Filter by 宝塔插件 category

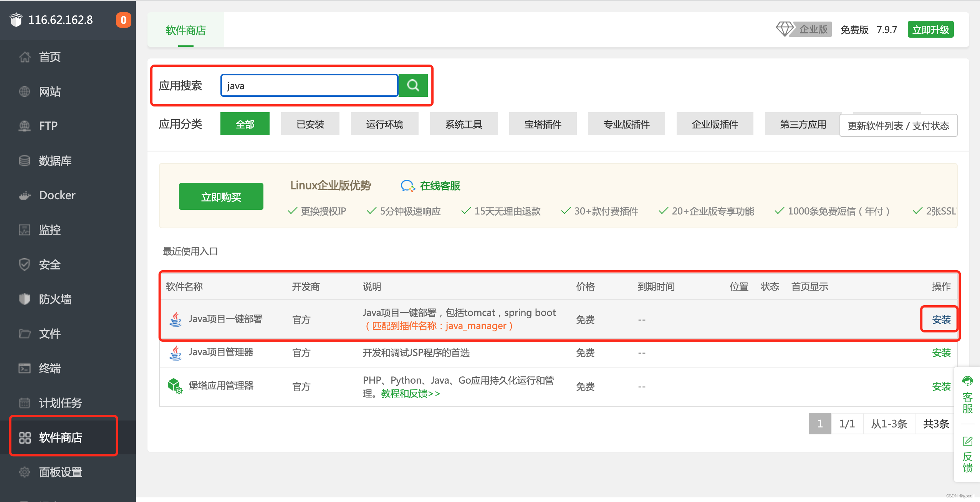click(x=543, y=124)
